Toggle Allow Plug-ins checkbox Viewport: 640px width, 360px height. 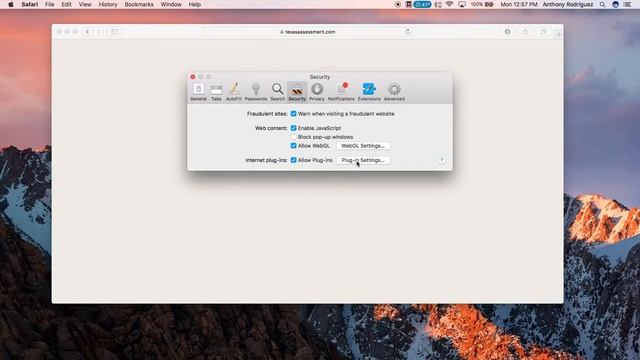click(293, 160)
